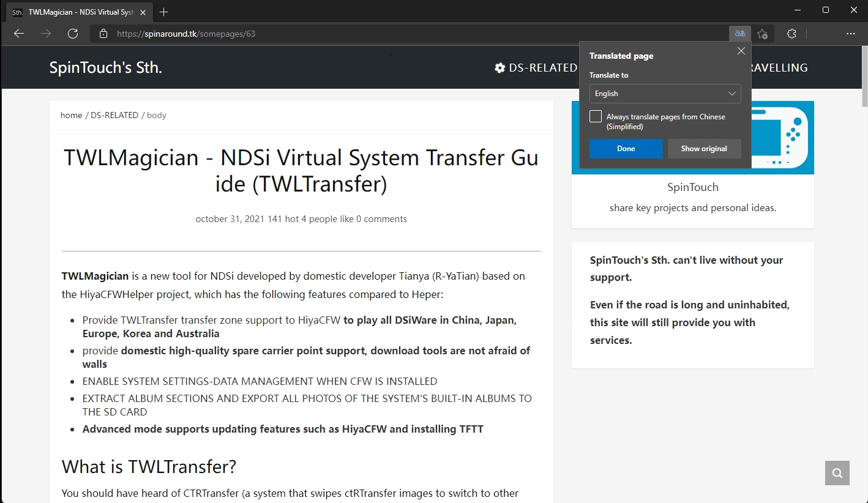Screen dimensions: 868x503
Task: Go to the SpinTouch's Sth. homepage title
Action: 106,68
